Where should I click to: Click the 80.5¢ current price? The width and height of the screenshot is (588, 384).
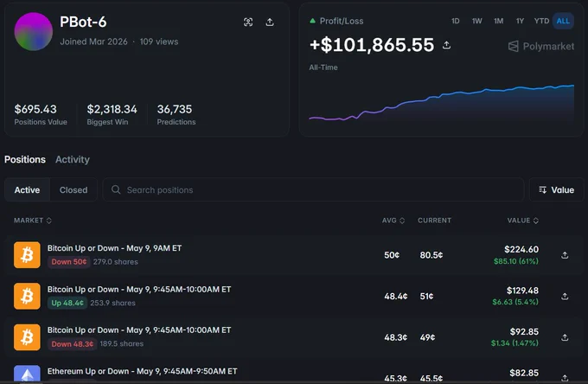pyautogui.click(x=431, y=255)
